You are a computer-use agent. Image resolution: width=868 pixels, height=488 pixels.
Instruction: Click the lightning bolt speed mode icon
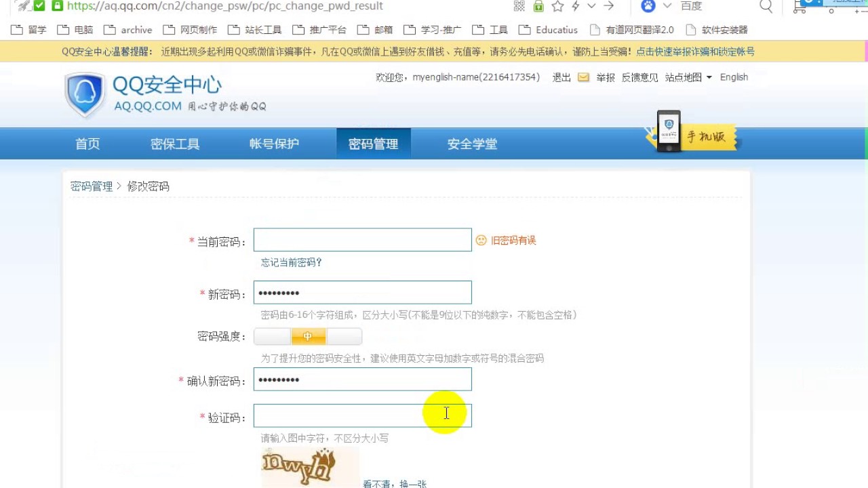coord(575,6)
